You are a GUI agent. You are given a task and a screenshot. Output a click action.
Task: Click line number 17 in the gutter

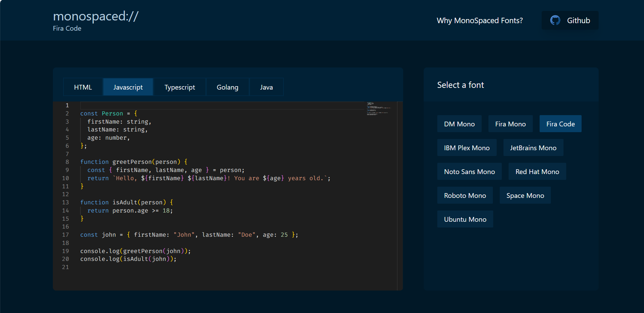pyautogui.click(x=65, y=235)
